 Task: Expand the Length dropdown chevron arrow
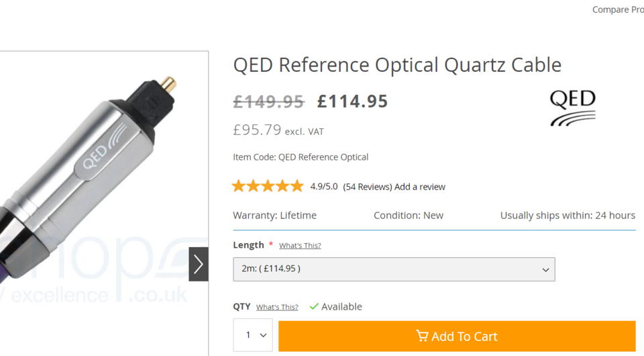[x=545, y=269]
